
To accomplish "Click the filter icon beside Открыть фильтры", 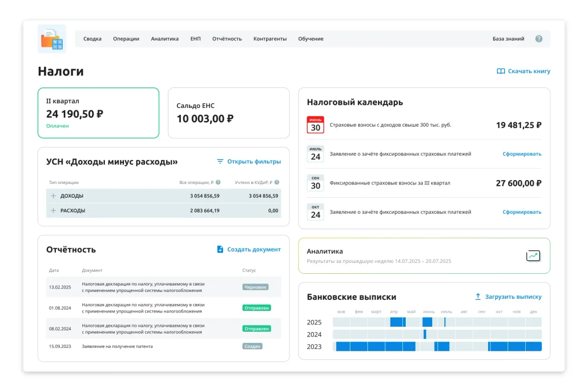I will (x=220, y=161).
